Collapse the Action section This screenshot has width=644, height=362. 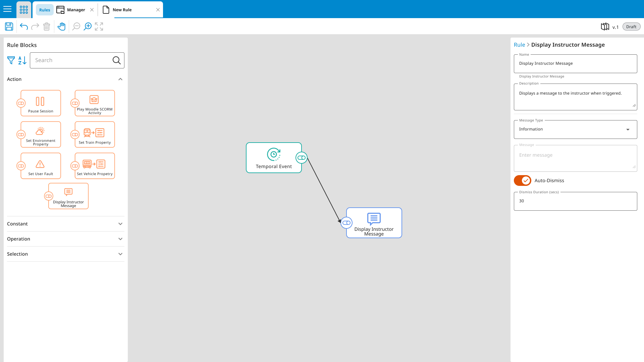(120, 79)
